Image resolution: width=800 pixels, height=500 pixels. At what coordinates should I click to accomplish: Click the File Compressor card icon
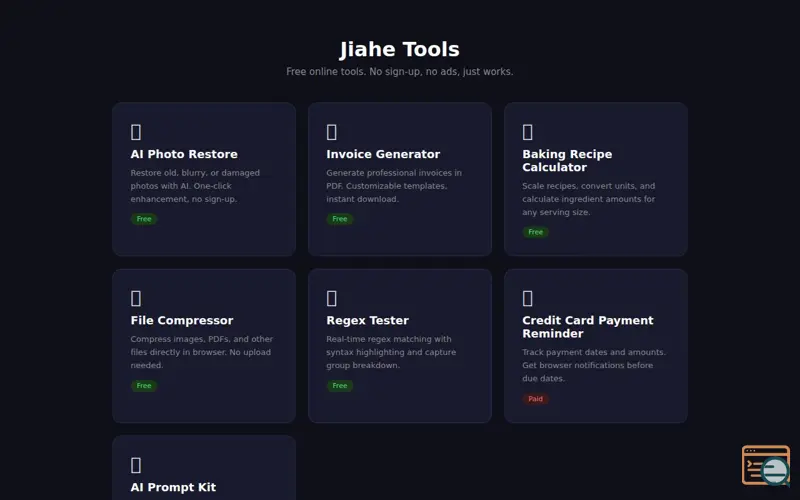(136, 298)
